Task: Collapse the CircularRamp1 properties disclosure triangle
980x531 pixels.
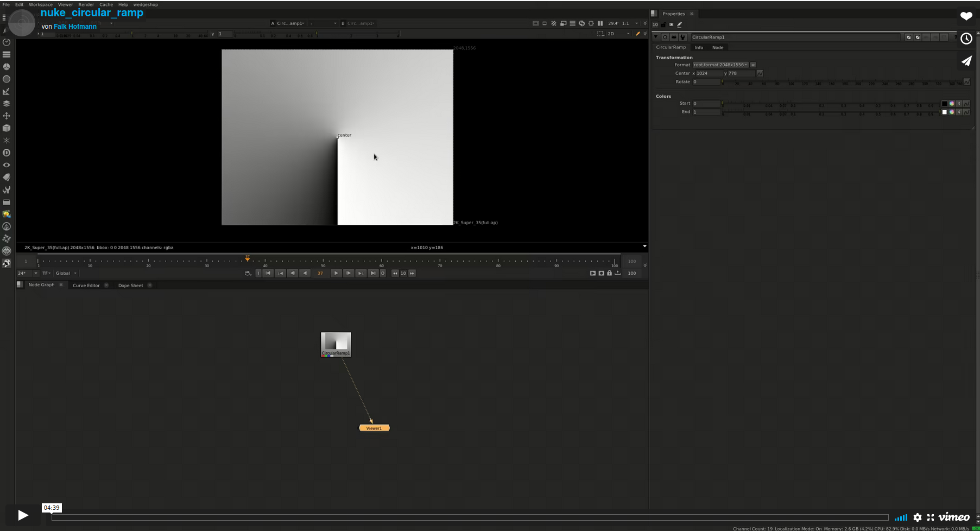Action: click(x=656, y=37)
